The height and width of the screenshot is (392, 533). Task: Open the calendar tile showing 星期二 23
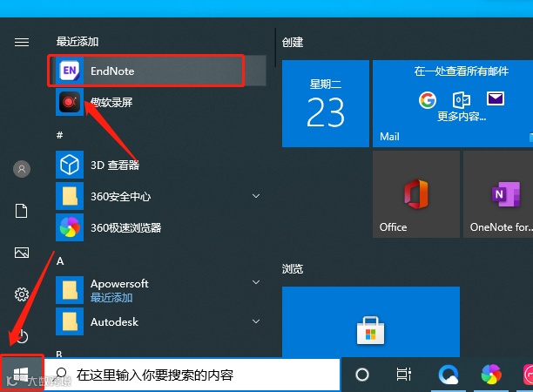point(326,104)
